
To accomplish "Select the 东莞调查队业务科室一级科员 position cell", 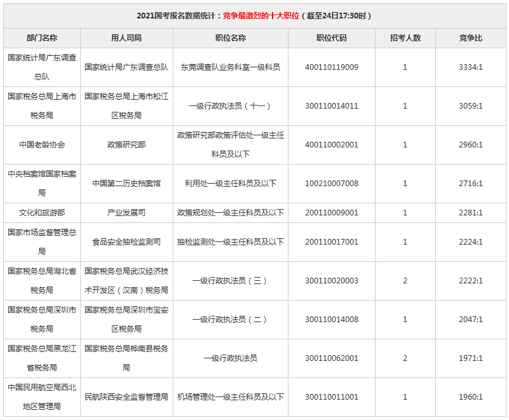I will tap(230, 67).
